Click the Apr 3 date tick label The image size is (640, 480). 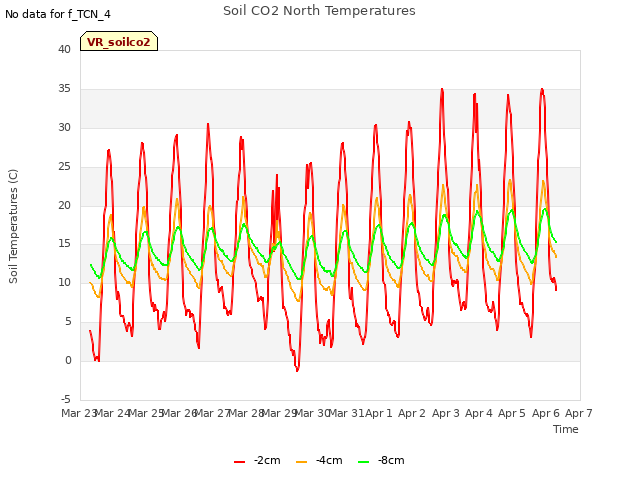pos(446,413)
